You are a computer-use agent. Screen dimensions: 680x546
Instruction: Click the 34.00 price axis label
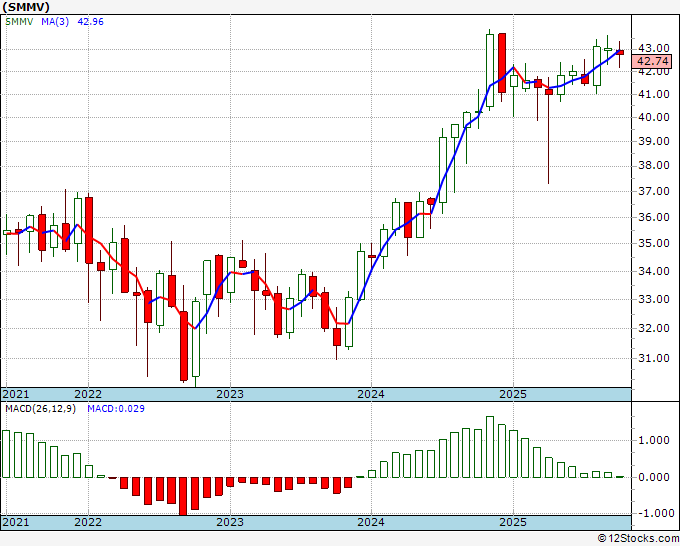tap(654, 271)
